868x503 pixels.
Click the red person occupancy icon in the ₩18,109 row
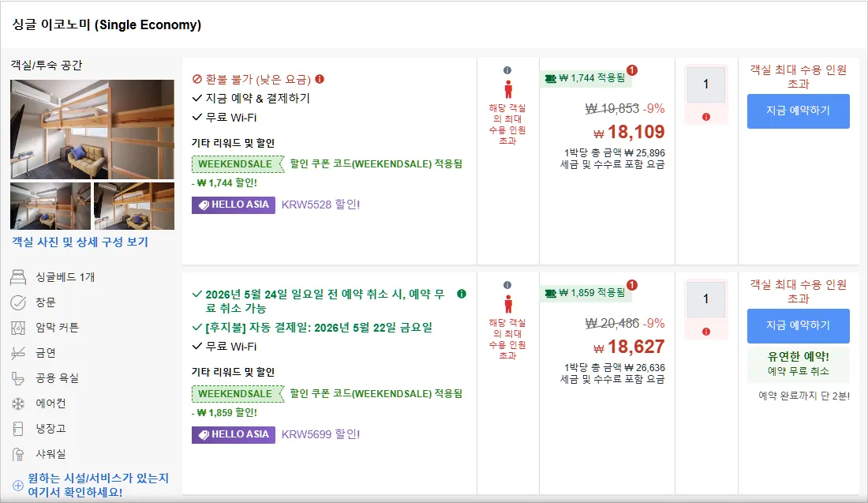click(x=508, y=89)
